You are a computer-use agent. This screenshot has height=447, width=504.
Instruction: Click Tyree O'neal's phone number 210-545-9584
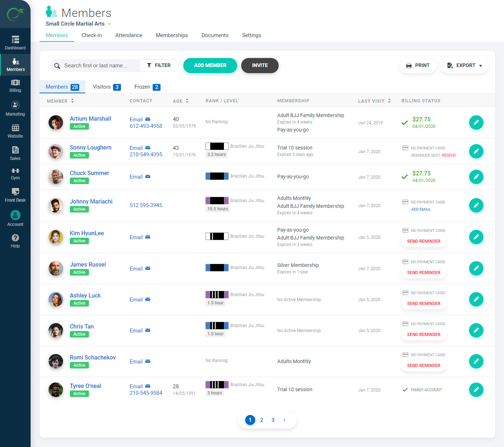pos(146,393)
